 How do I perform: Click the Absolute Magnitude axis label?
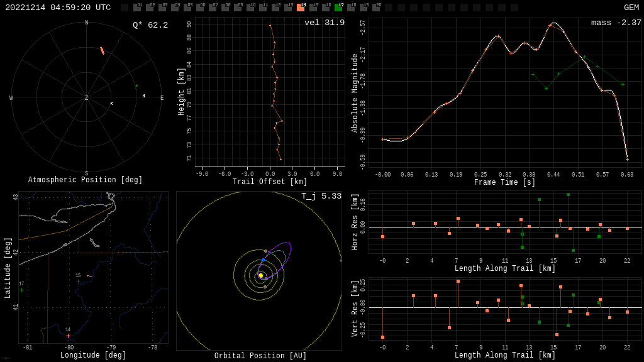tap(355, 93)
